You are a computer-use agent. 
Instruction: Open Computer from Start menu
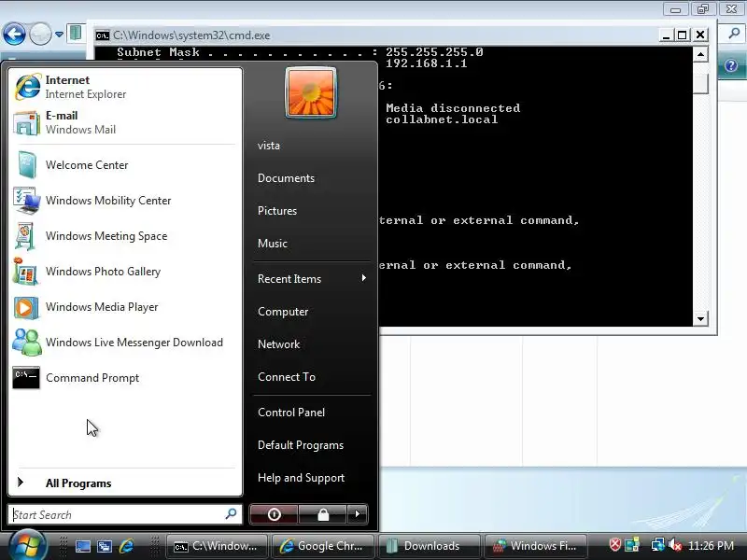point(283,312)
